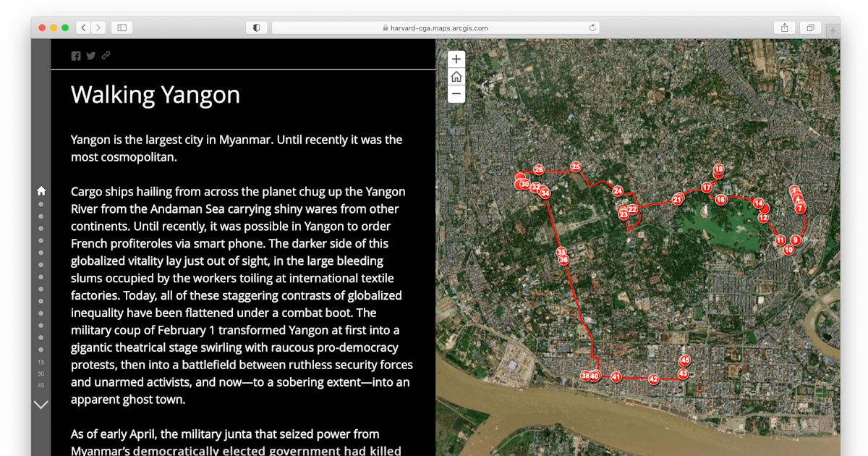Image resolution: width=868 pixels, height=456 pixels.
Task: Click the Facebook share icon
Action: pos(76,56)
